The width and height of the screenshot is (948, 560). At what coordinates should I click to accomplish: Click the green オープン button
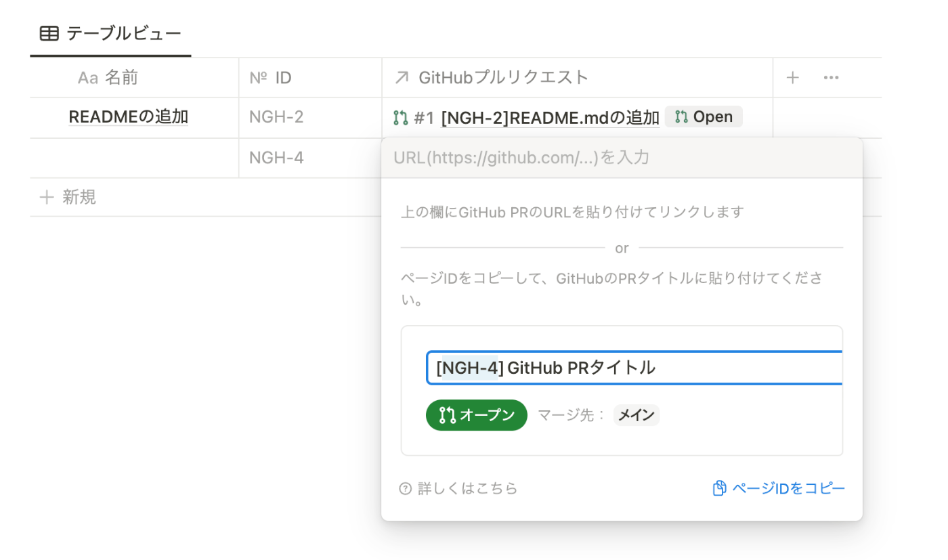[x=477, y=415]
